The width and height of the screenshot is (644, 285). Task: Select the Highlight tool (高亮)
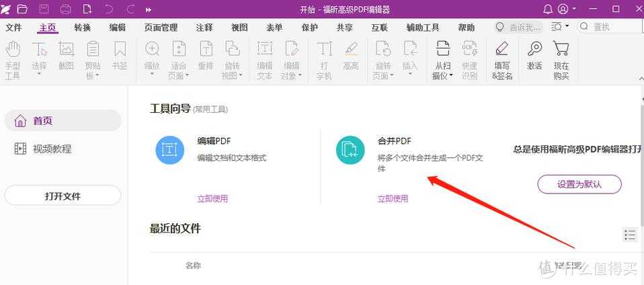351,55
